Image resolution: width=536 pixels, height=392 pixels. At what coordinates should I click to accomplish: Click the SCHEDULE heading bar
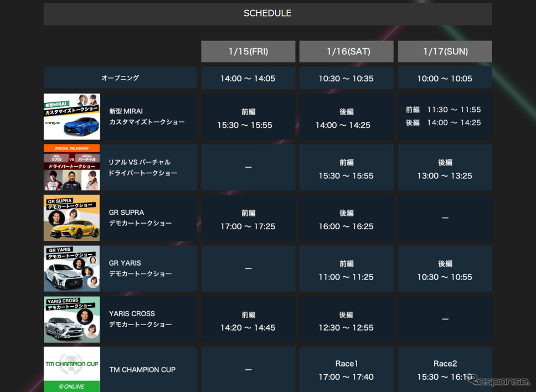[267, 14]
